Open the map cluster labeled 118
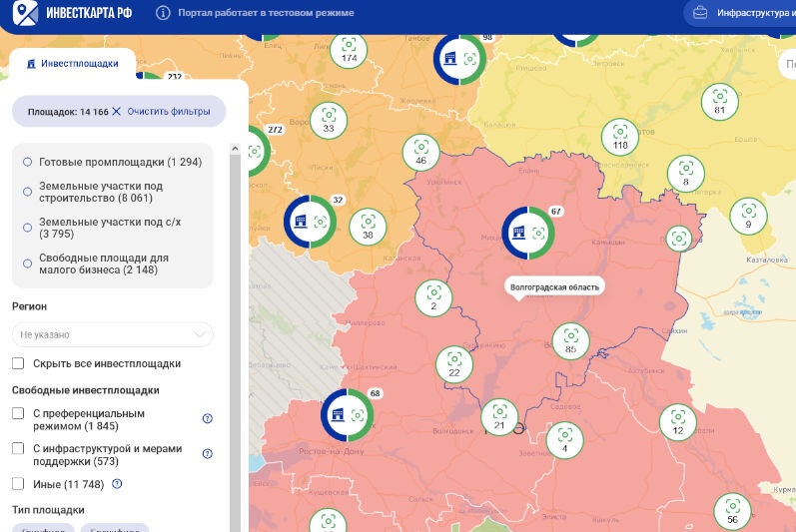Image resolution: width=796 pixels, height=532 pixels. pyautogui.click(x=620, y=137)
